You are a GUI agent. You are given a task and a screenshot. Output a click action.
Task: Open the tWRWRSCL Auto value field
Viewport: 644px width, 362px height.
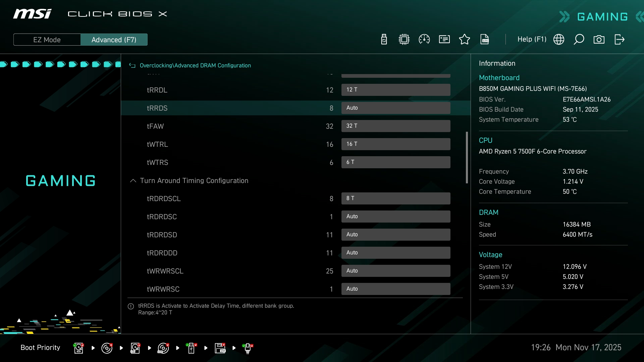[396, 271]
